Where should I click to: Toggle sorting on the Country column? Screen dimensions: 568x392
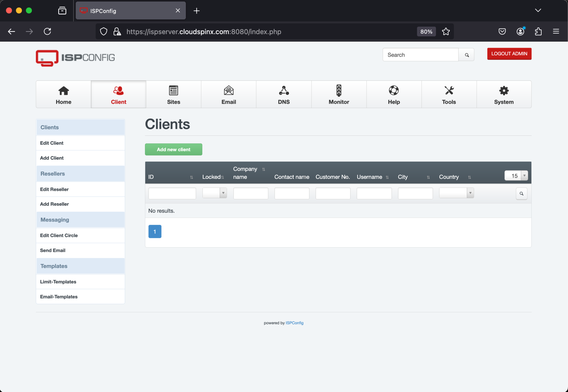point(470,177)
